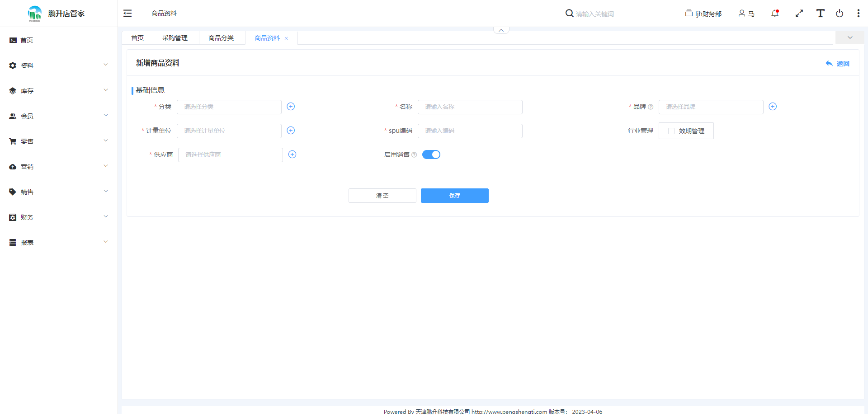This screenshot has width=868, height=417.
Task: Click the plus icon next to 计量单位
Action: click(x=291, y=131)
